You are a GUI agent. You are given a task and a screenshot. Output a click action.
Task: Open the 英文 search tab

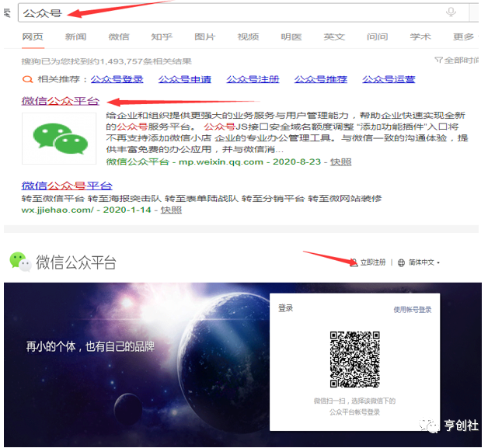[334, 37]
